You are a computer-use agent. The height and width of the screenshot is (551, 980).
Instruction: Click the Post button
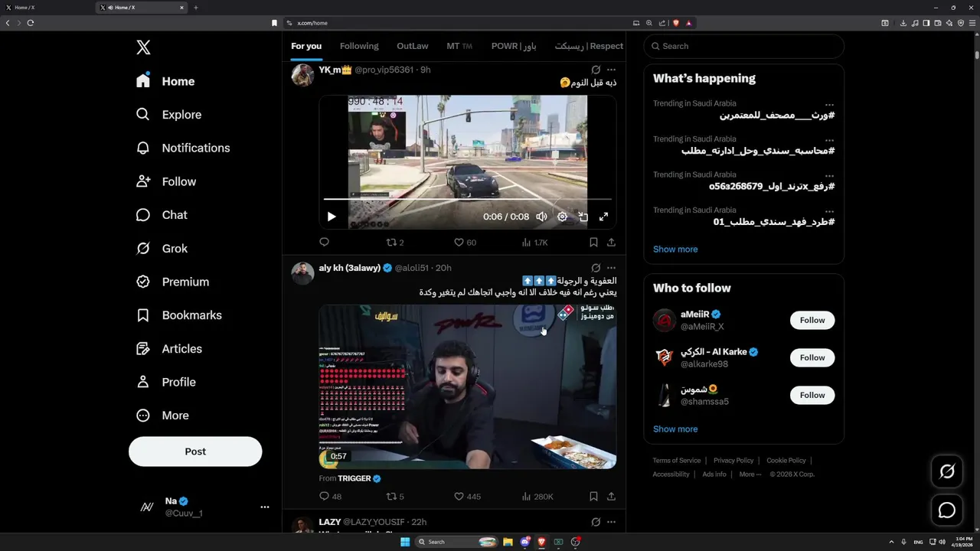pos(195,452)
